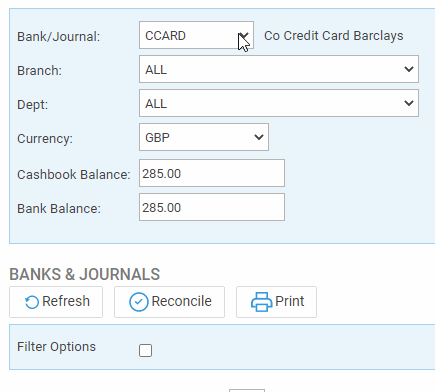Click the Co Credit Card Barclays text
Image resolution: width=435 pixels, height=392 pixels.
click(x=334, y=36)
